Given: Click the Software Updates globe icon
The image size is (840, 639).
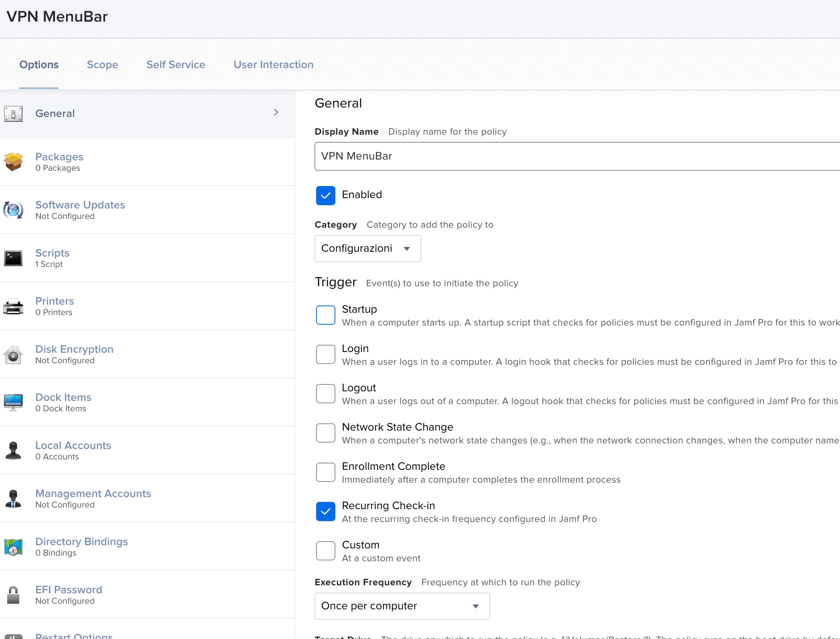Looking at the screenshot, I should coord(13,210).
